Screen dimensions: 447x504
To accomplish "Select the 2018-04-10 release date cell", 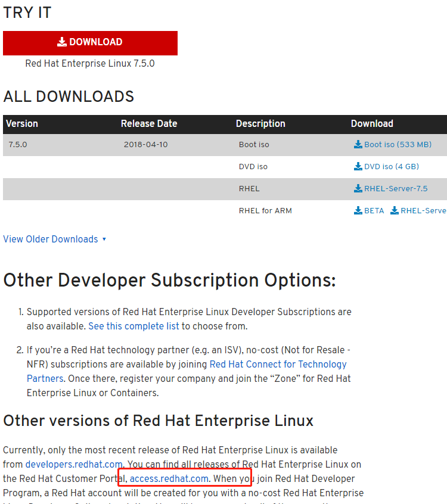I will click(x=145, y=145).
